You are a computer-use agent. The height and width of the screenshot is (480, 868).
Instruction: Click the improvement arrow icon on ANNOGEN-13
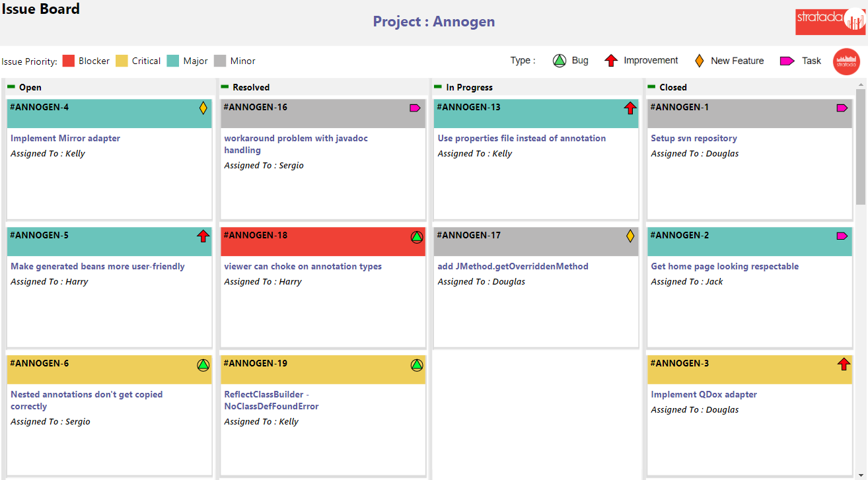point(630,108)
